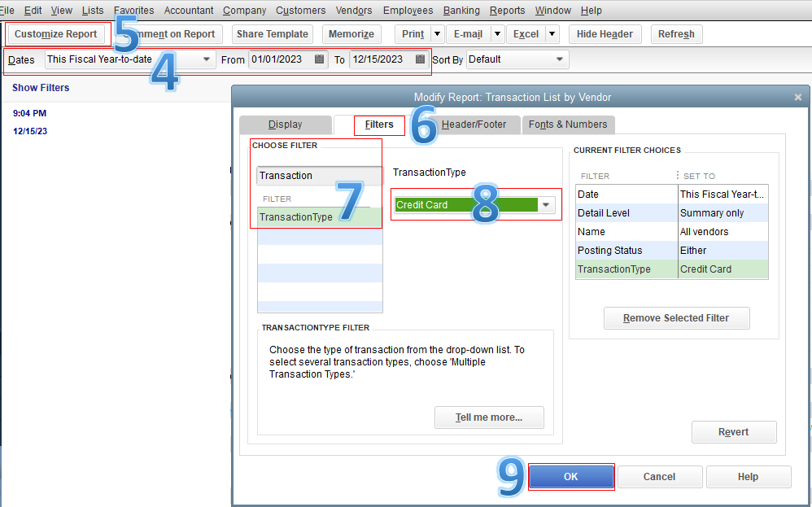Open the Customers menu

click(x=300, y=11)
